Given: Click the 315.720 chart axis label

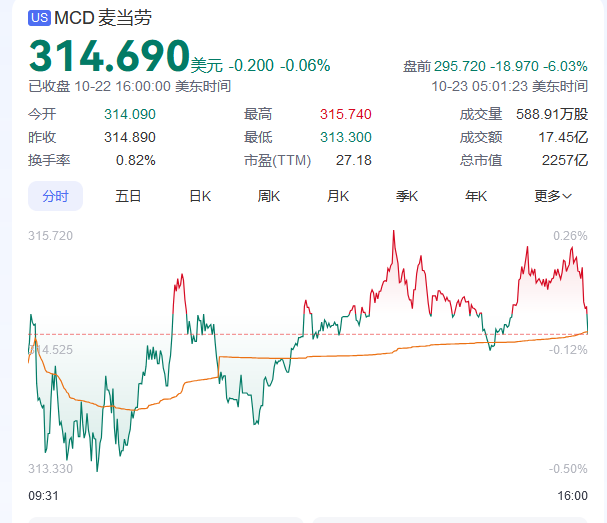Looking at the screenshot, I should [50, 236].
